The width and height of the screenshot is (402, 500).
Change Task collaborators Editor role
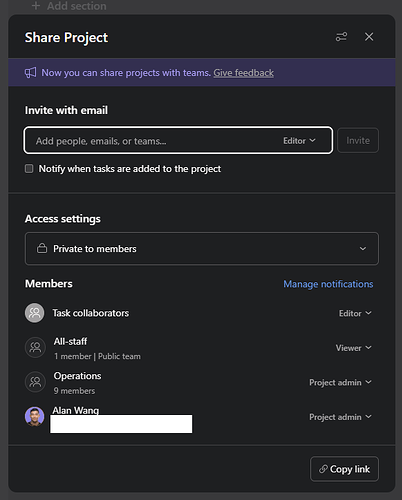pos(355,313)
